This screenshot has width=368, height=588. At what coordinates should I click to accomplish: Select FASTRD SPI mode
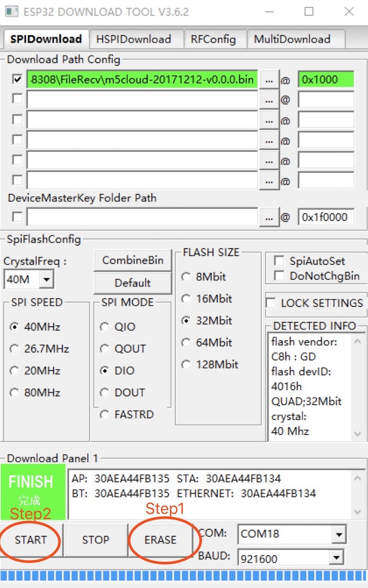[x=127, y=414]
